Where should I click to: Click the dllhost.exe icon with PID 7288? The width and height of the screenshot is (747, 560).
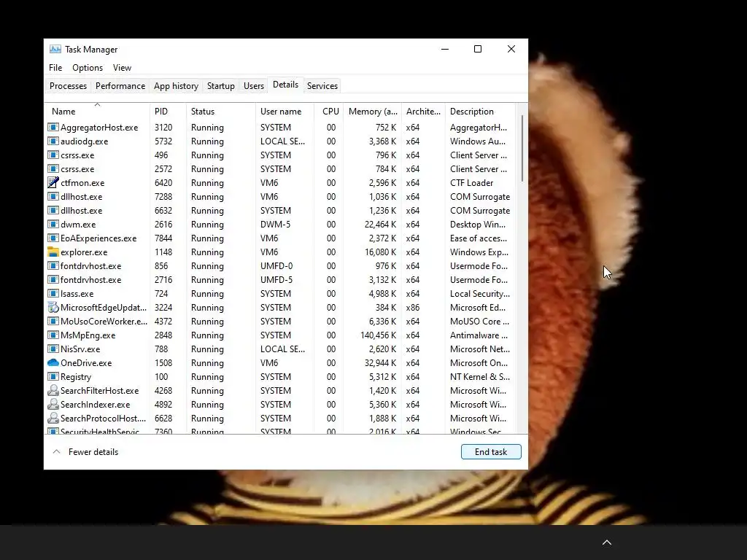pos(53,196)
